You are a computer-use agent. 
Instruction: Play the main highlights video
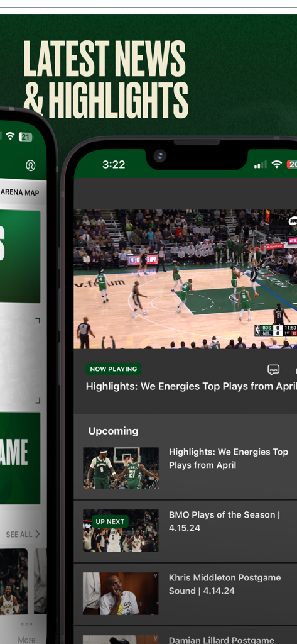click(185, 279)
